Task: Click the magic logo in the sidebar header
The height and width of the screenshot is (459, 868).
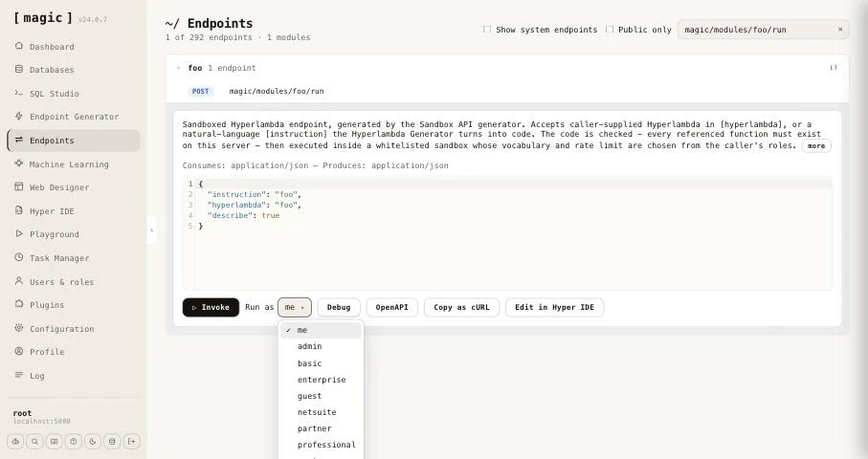Action: pos(43,18)
